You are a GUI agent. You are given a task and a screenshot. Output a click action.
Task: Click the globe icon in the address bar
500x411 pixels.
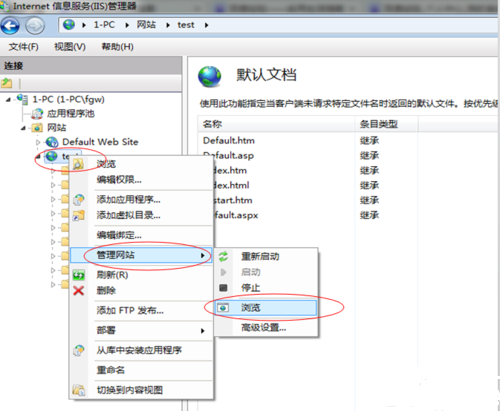(69, 25)
